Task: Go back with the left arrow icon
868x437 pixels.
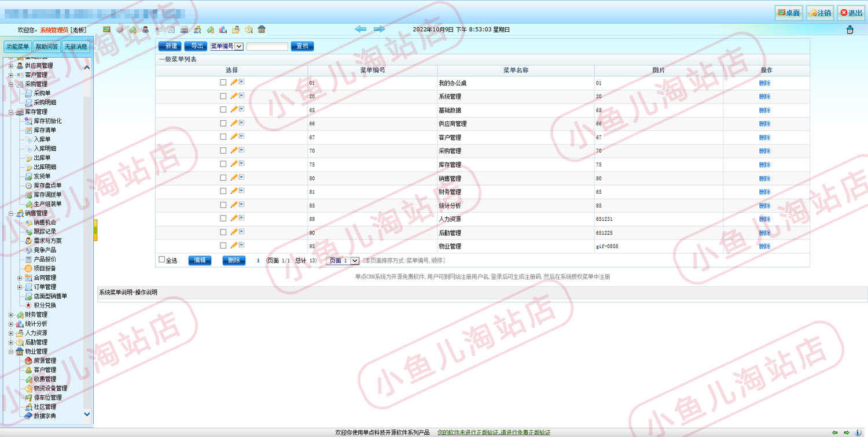Action: point(361,29)
